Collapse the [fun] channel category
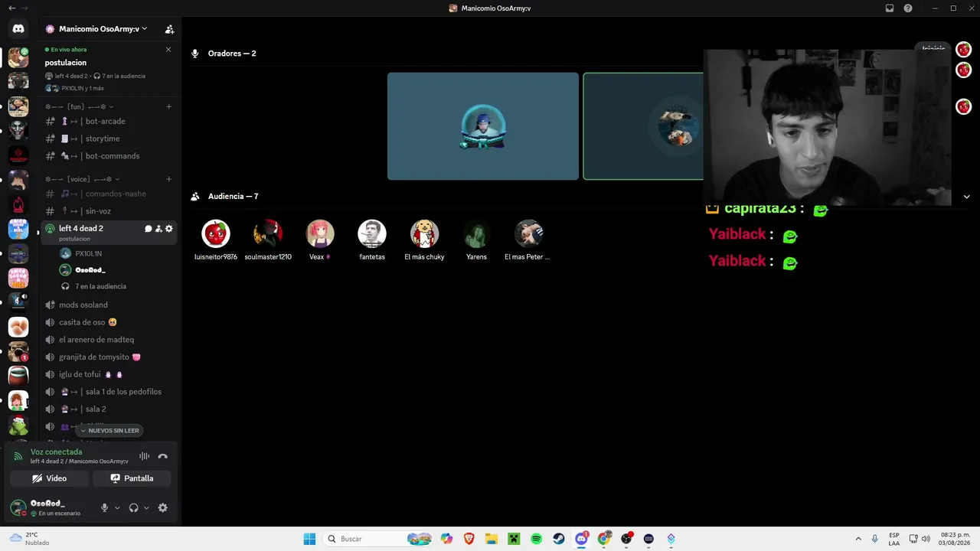Image resolution: width=980 pixels, height=551 pixels. (x=79, y=106)
